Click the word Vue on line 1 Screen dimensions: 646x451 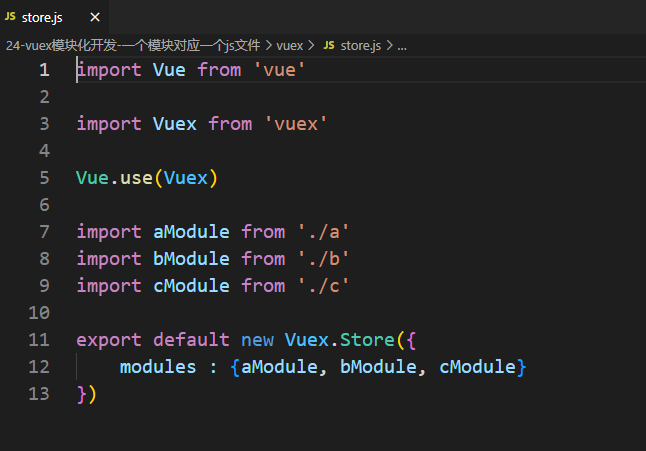(169, 70)
